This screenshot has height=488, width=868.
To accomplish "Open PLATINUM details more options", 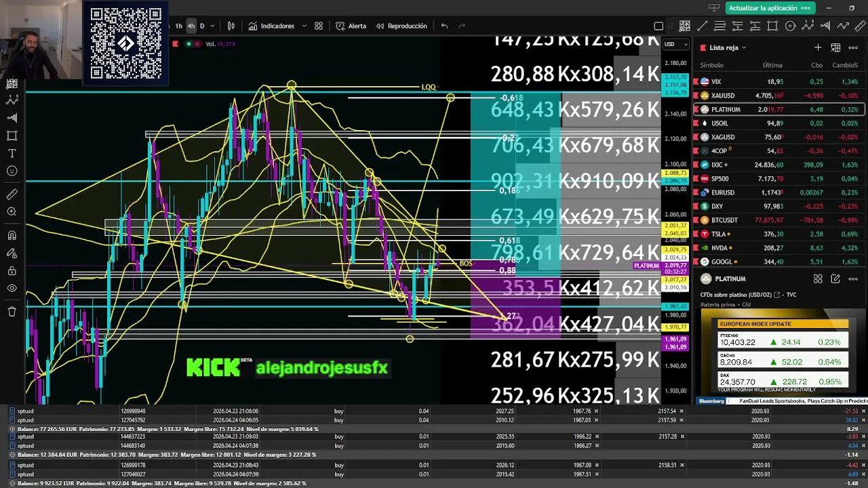I will tap(853, 279).
